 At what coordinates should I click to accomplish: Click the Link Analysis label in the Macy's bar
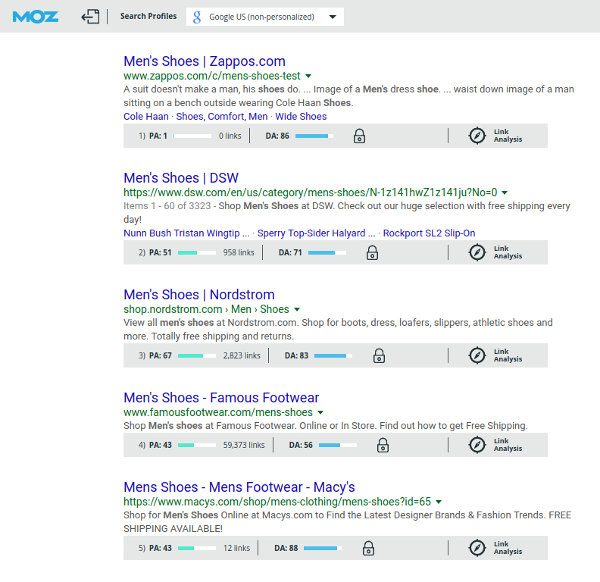(508, 548)
